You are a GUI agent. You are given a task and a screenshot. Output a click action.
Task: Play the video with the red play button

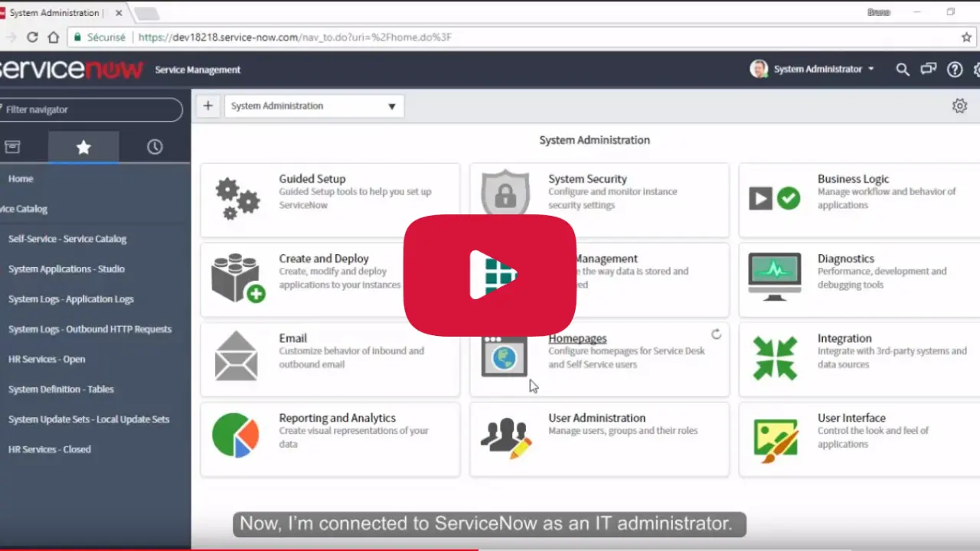(x=490, y=275)
